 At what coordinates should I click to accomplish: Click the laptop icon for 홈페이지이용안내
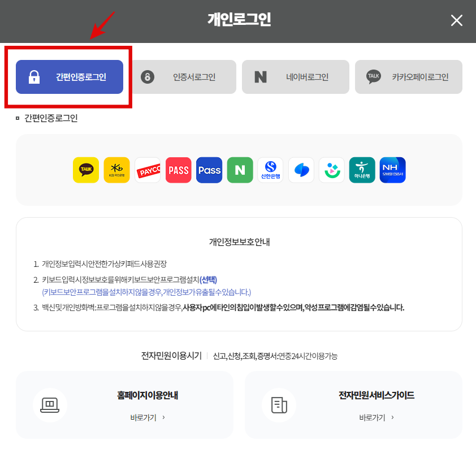[x=50, y=405]
